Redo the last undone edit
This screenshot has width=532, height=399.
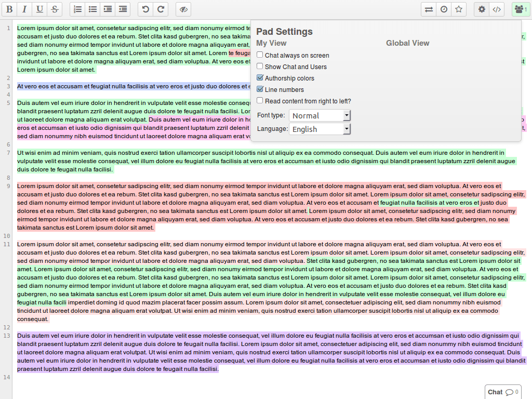click(161, 9)
